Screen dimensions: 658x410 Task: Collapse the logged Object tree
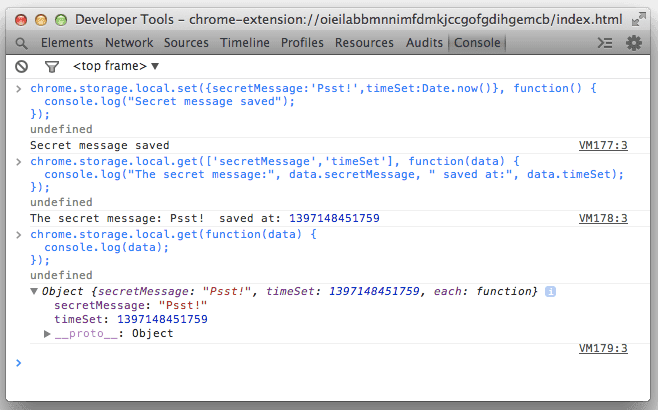click(x=35, y=291)
